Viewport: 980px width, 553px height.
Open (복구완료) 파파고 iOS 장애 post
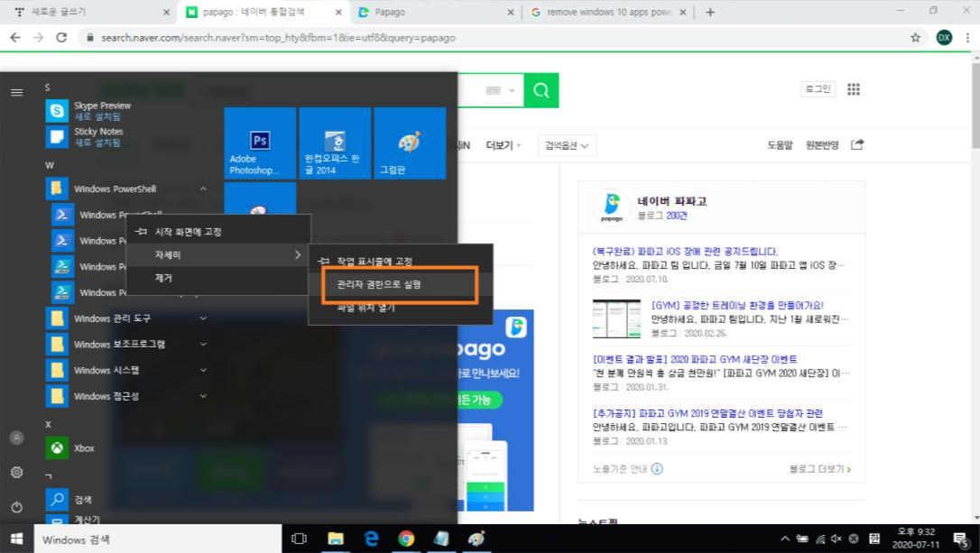click(685, 251)
